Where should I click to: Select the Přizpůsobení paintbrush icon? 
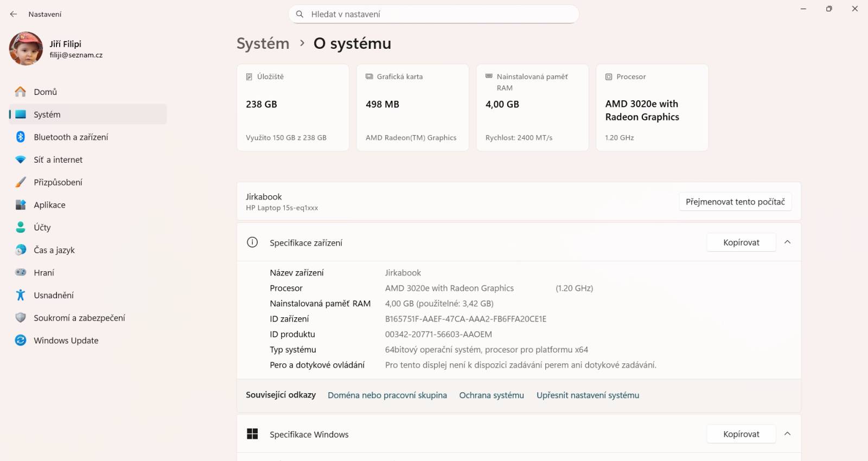click(21, 182)
